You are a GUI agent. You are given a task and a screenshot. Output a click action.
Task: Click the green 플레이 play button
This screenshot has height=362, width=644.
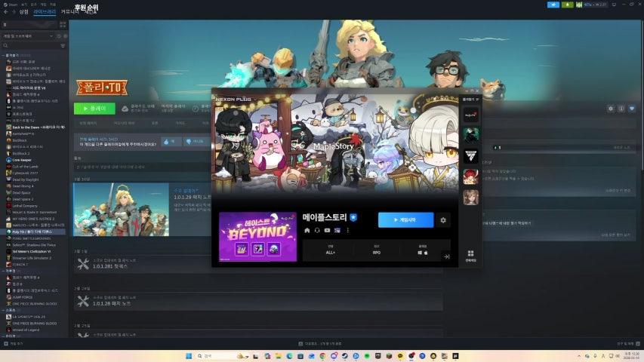tap(94, 109)
